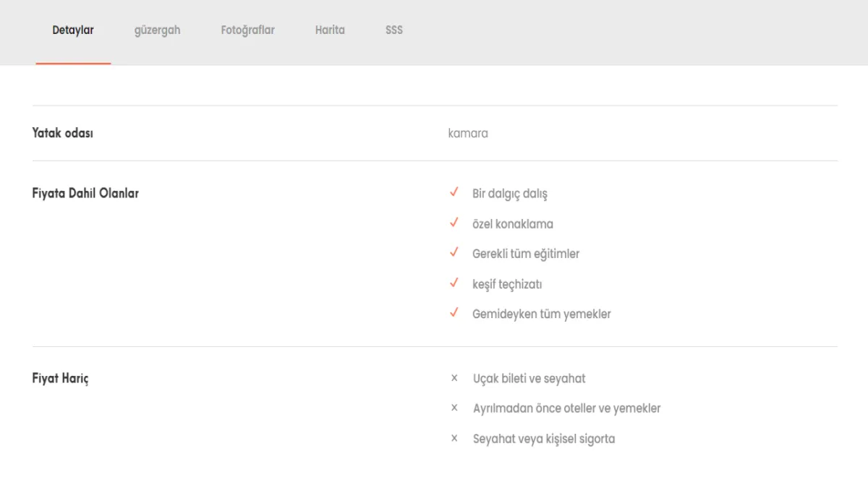Click checkmark beside Gemideyken tüm yemekler

454,314
